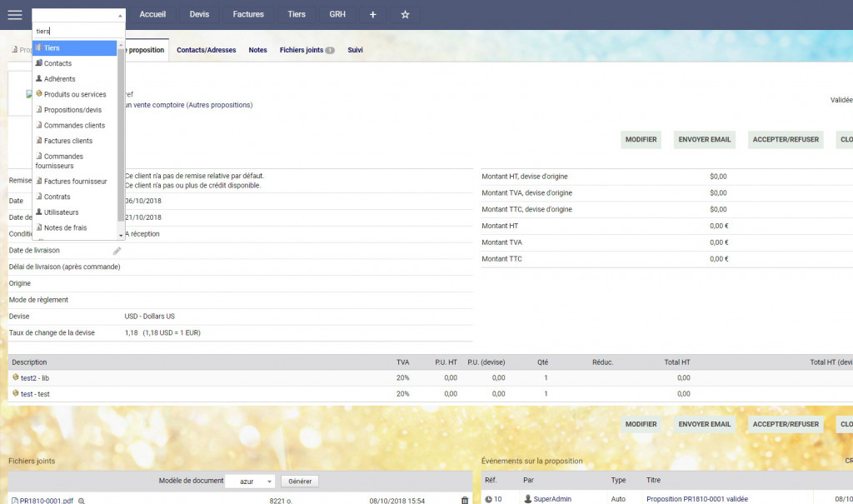Switch to the Contacts/Adresses tab
Screen dimensions: 853x504
tap(206, 50)
